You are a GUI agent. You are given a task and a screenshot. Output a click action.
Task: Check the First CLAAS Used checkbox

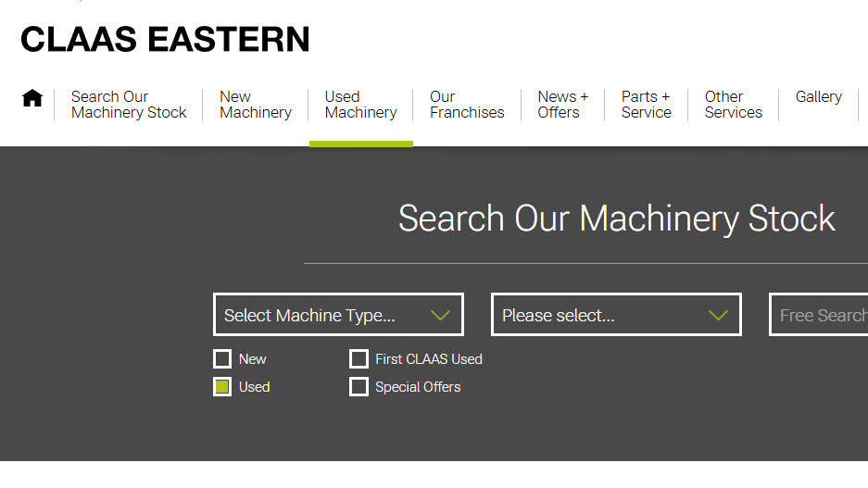tap(359, 358)
